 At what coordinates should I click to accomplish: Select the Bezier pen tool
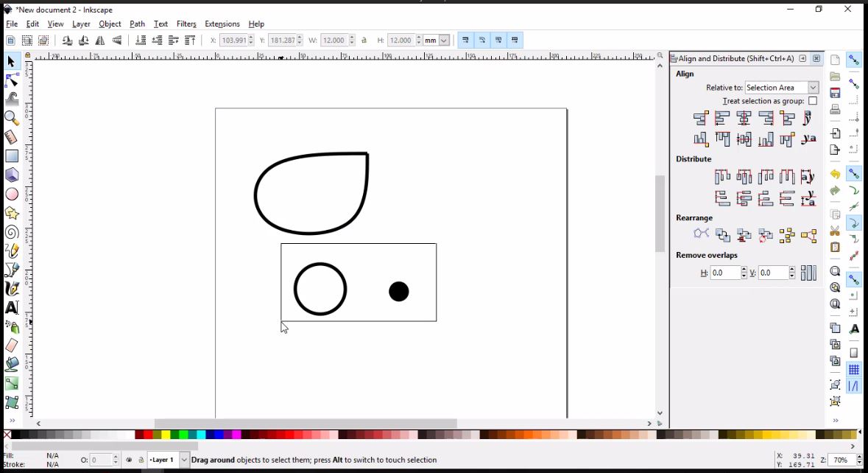tap(12, 270)
